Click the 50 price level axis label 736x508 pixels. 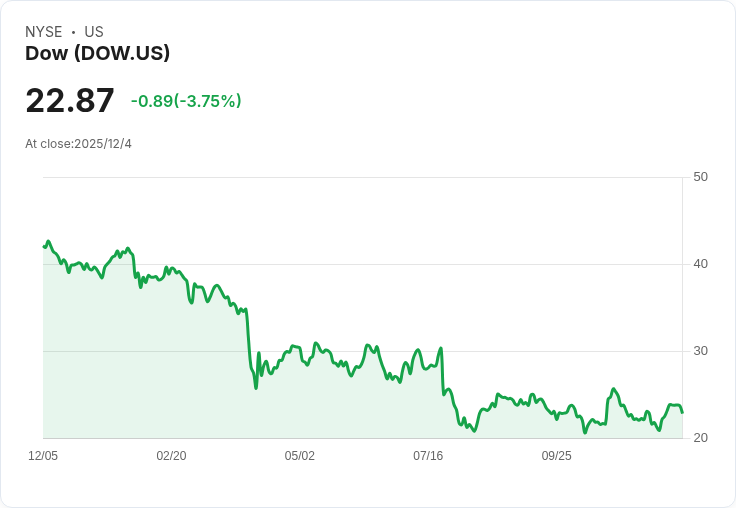pos(700,177)
